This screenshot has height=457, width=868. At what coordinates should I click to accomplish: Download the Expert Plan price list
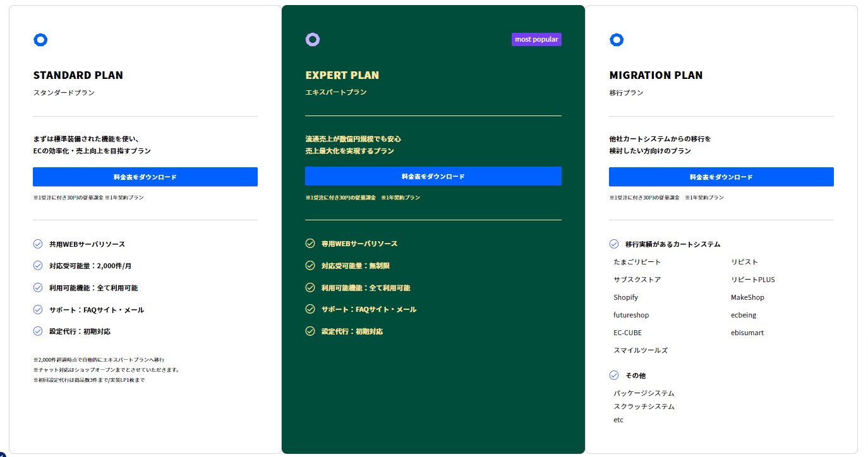pos(433,176)
